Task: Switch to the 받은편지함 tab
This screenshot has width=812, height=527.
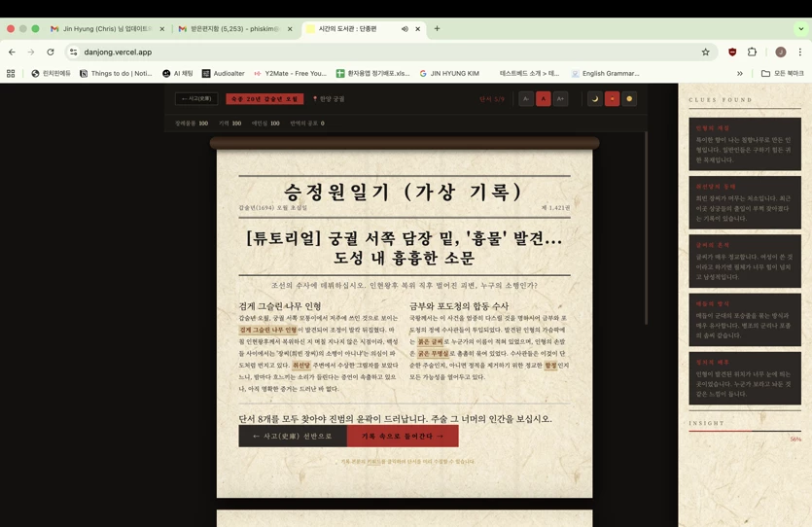Action: 235,29
